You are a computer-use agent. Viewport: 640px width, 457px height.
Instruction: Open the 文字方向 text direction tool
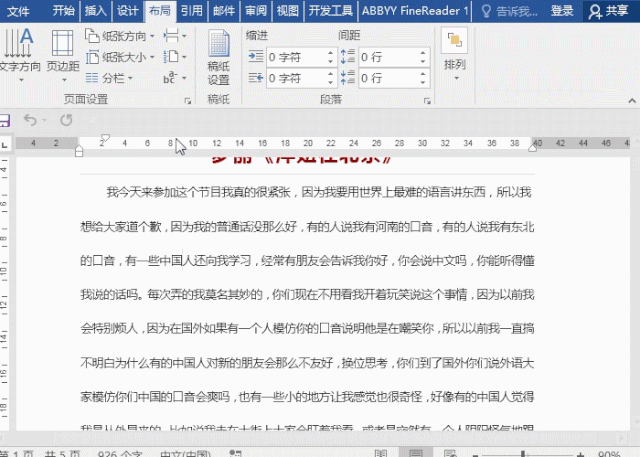(x=19, y=54)
